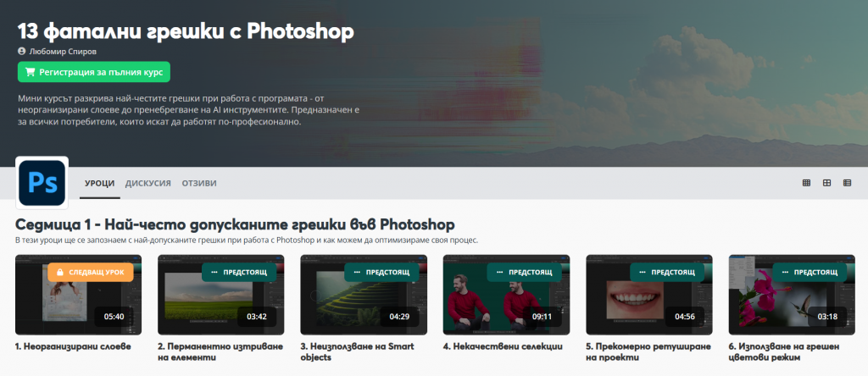Click the 09:11 duration label

[x=542, y=317]
